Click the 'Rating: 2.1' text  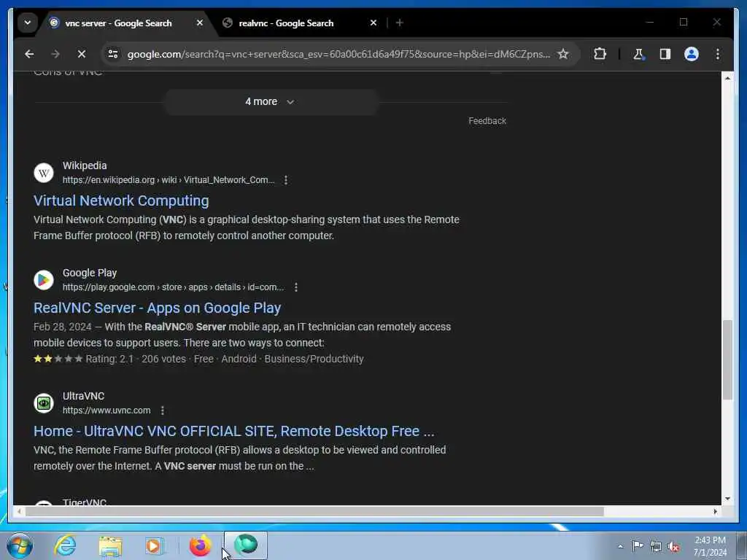click(109, 359)
